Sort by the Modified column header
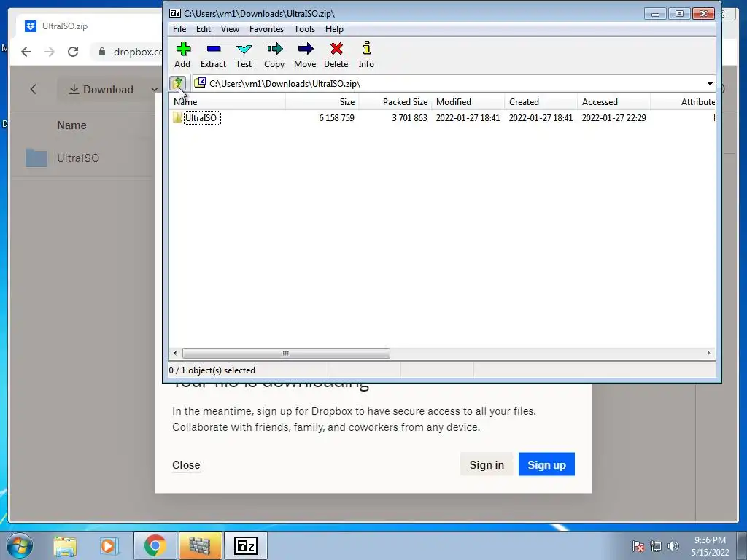This screenshot has height=560, width=747. pyautogui.click(x=468, y=102)
